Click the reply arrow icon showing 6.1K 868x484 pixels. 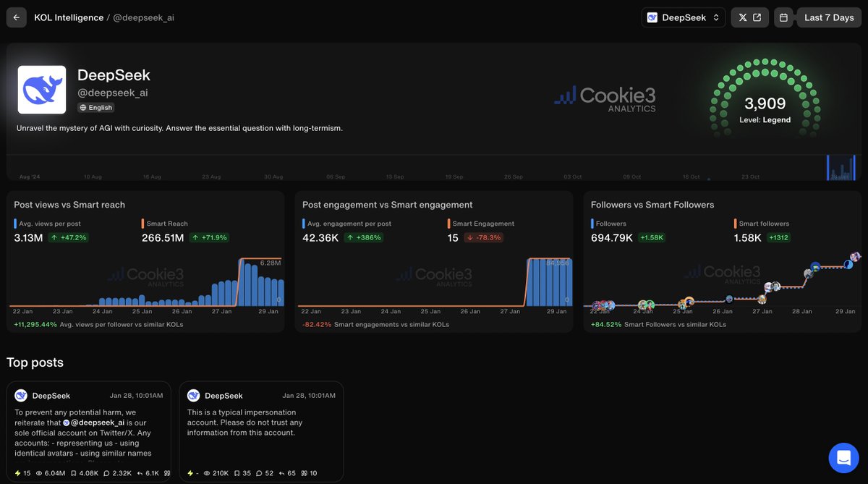[x=139, y=473]
